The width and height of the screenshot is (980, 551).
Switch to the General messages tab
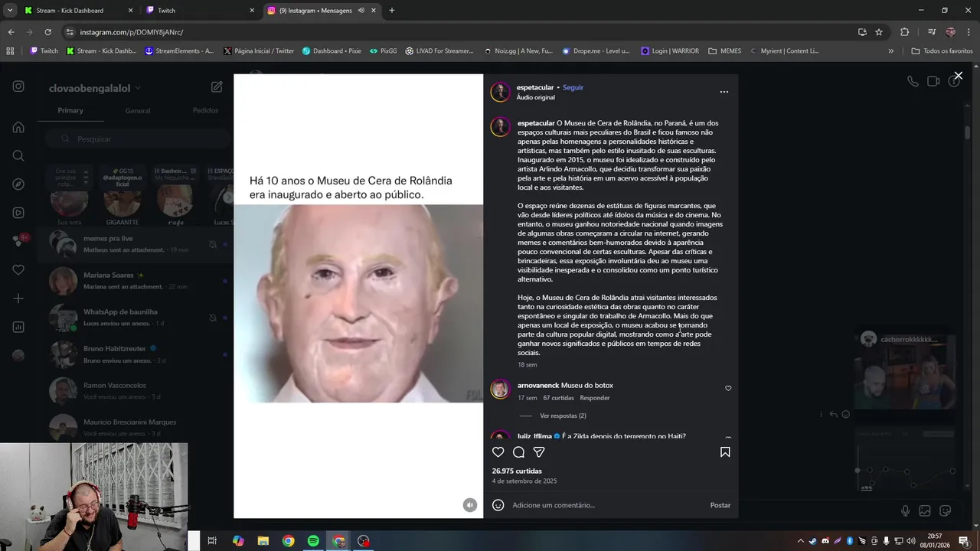coord(138,110)
